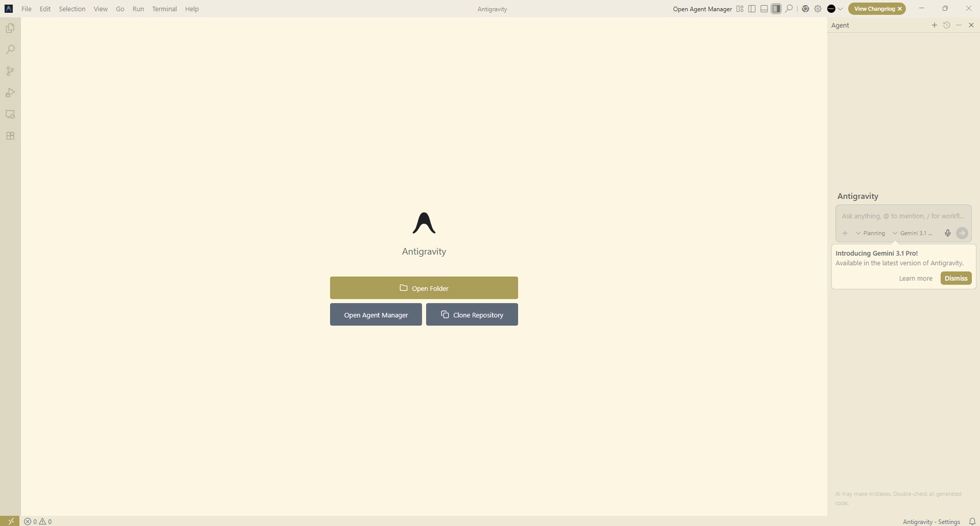Open Source Control view in activity bar

tap(10, 71)
